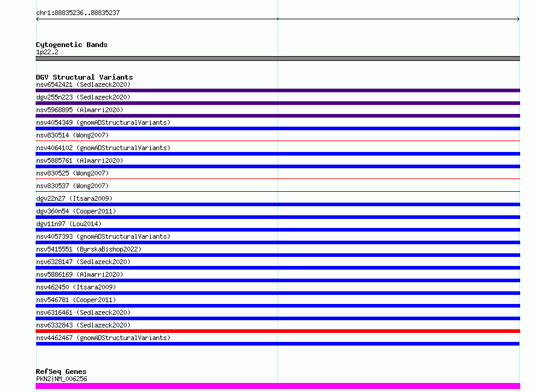Screen dimensions: 537x392
Task: Click the blue bar under nsv5415551
Action: pos(278,255)
